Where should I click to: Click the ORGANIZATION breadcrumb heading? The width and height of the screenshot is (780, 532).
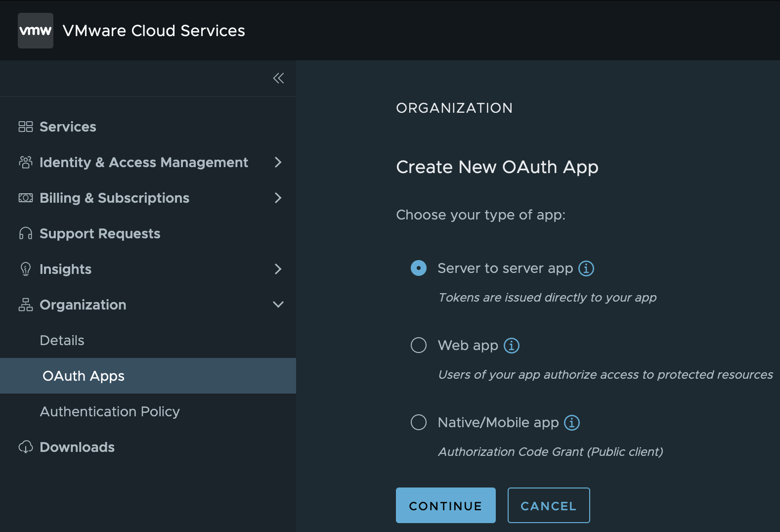(455, 108)
